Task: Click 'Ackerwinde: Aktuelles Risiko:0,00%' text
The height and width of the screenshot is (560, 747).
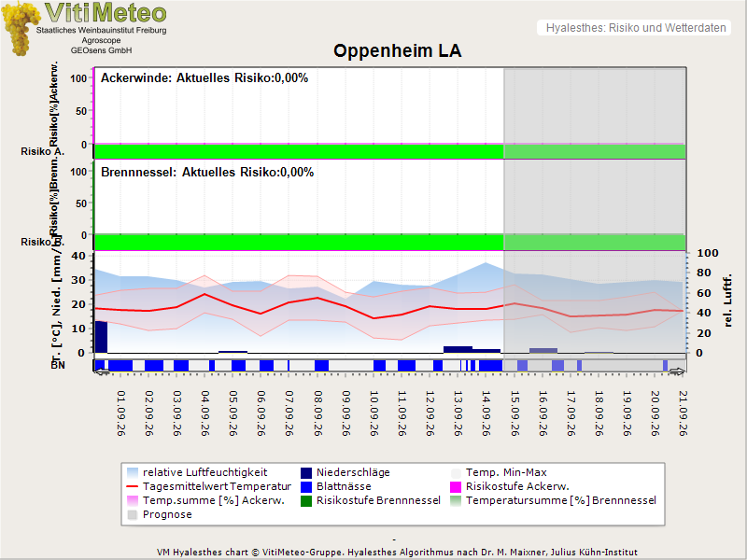Action: click(204, 78)
